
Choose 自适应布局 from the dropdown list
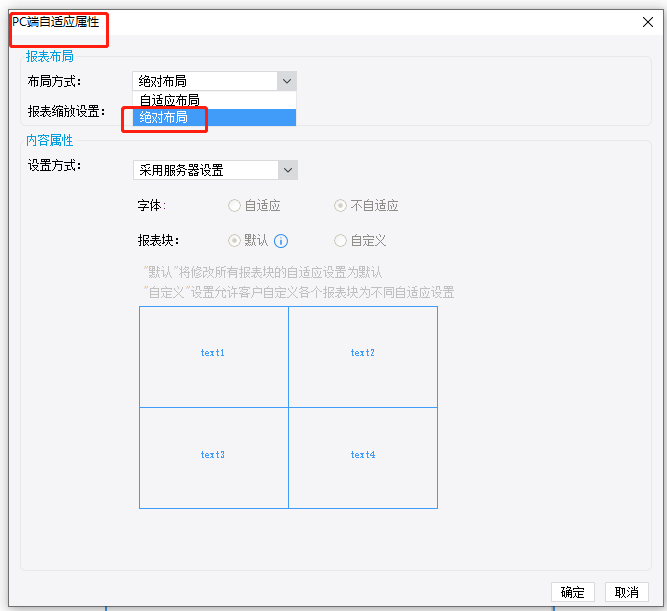(214, 100)
